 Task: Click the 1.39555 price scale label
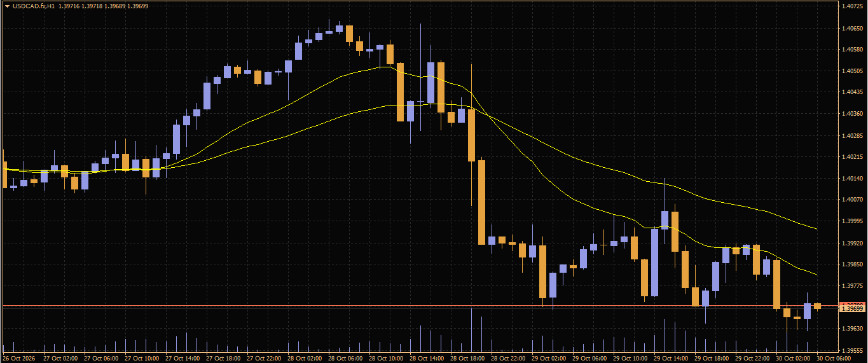(x=851, y=350)
